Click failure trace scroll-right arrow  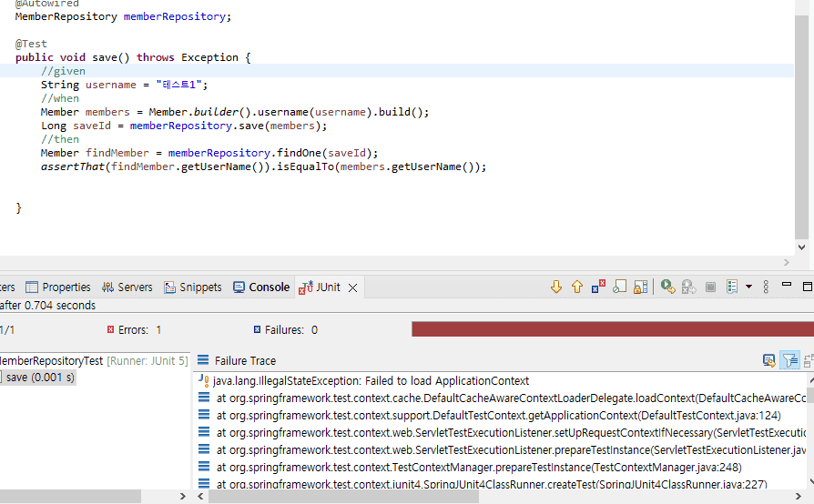pyautogui.click(x=799, y=497)
